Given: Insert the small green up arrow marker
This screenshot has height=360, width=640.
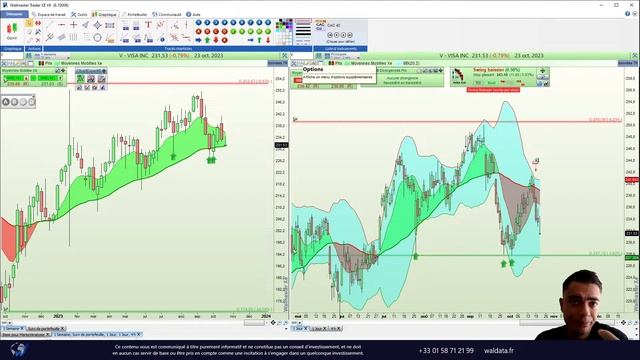Looking at the screenshot, I should tap(259, 40).
